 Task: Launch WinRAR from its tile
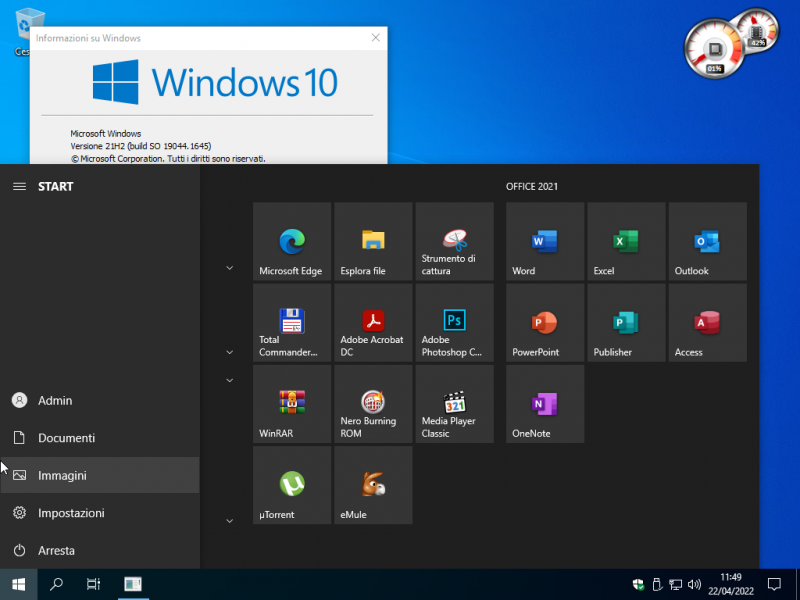291,404
